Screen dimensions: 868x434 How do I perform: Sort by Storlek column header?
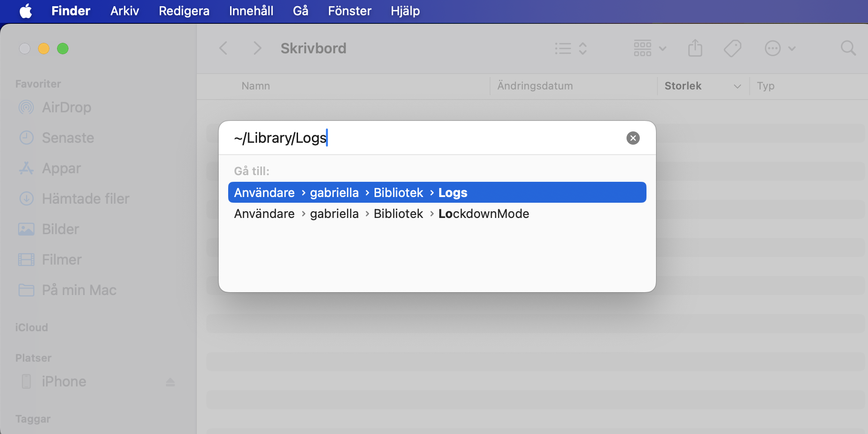point(683,86)
